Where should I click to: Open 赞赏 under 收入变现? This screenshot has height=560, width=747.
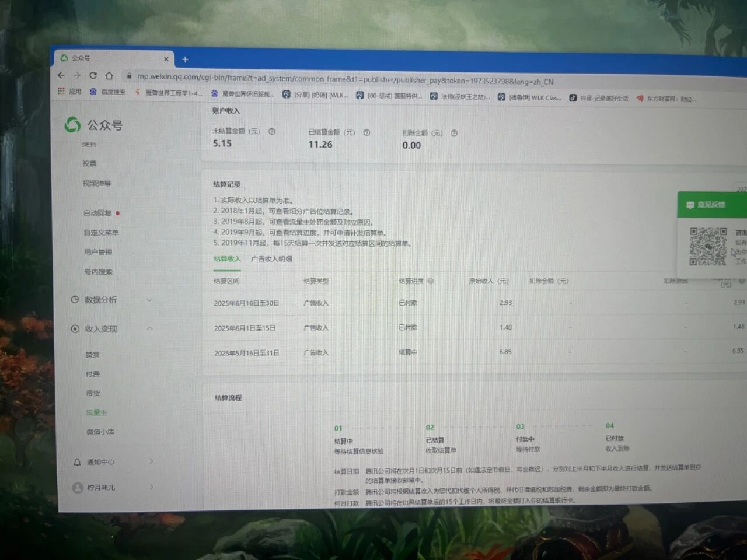pyautogui.click(x=93, y=355)
